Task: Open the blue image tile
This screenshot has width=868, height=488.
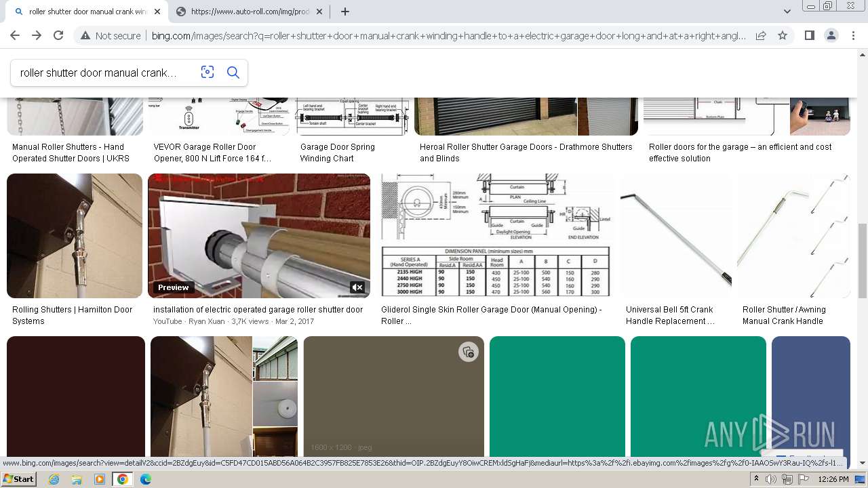Action: click(811, 396)
